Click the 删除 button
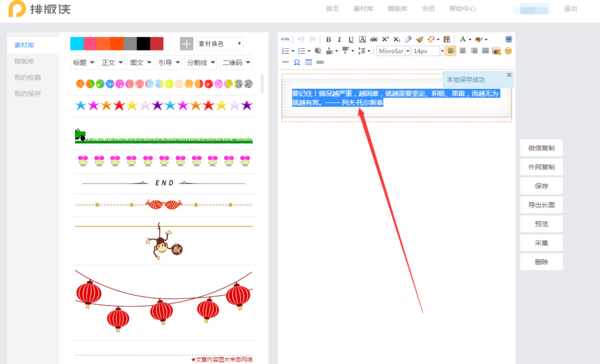600x364 pixels. (541, 262)
